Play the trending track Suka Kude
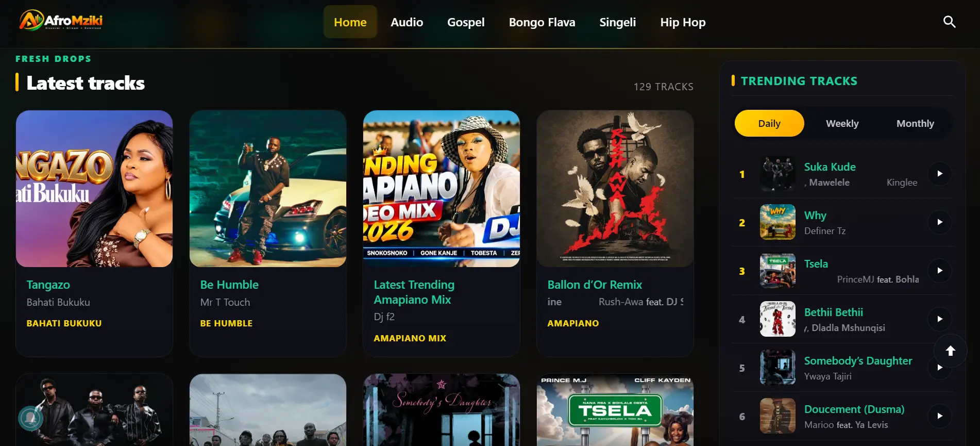 940,174
